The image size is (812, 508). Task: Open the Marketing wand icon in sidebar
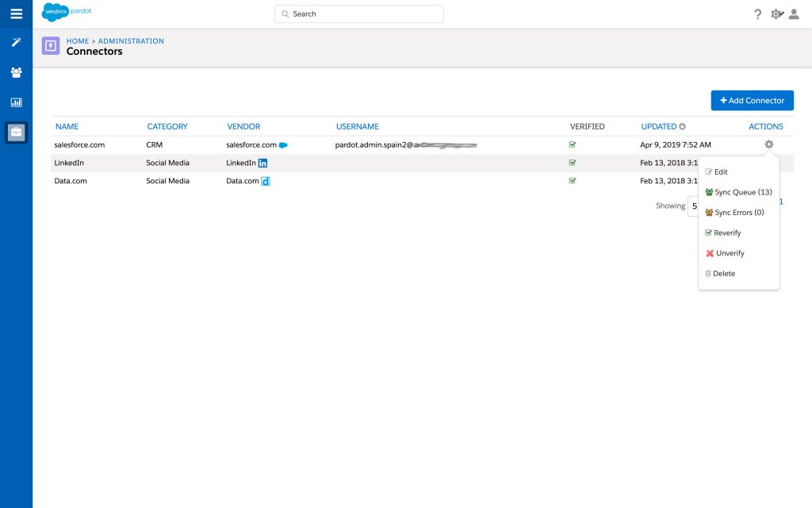(16, 42)
